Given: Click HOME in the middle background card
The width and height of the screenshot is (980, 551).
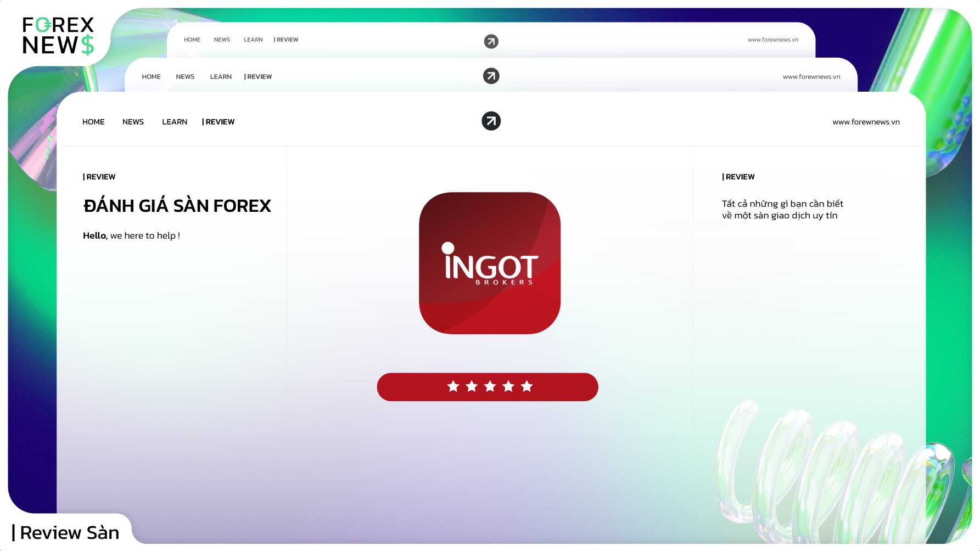Looking at the screenshot, I should click(151, 77).
